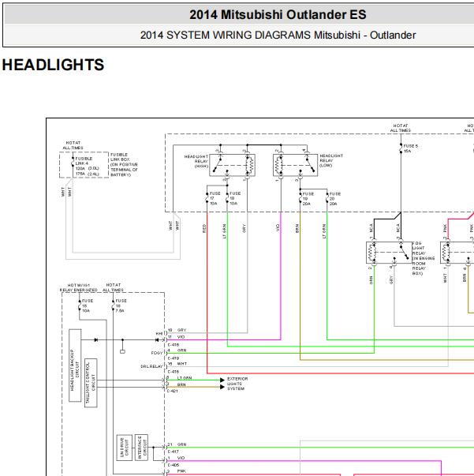Click the BRN arrow to exterior lights
This screenshot has height=476, width=474.
point(222,387)
